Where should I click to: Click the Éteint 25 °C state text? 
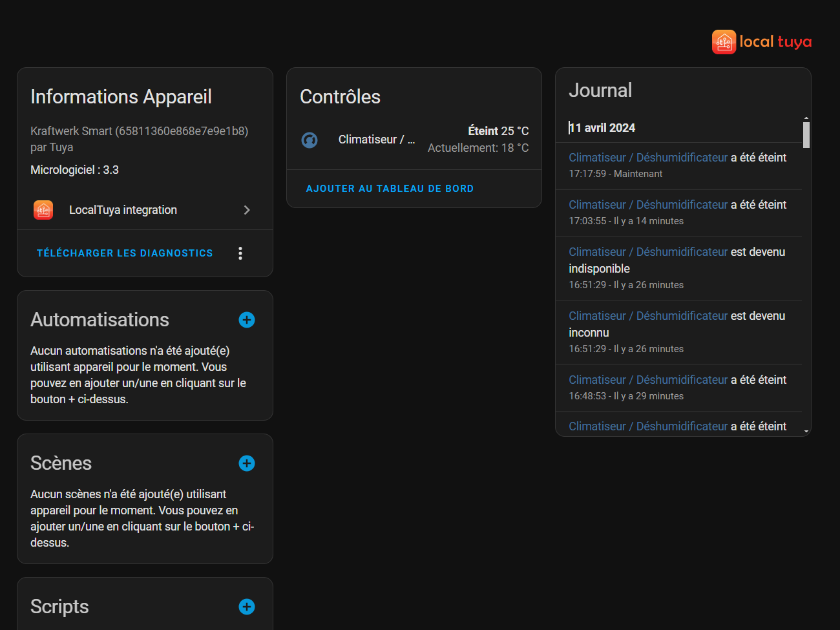click(x=498, y=131)
